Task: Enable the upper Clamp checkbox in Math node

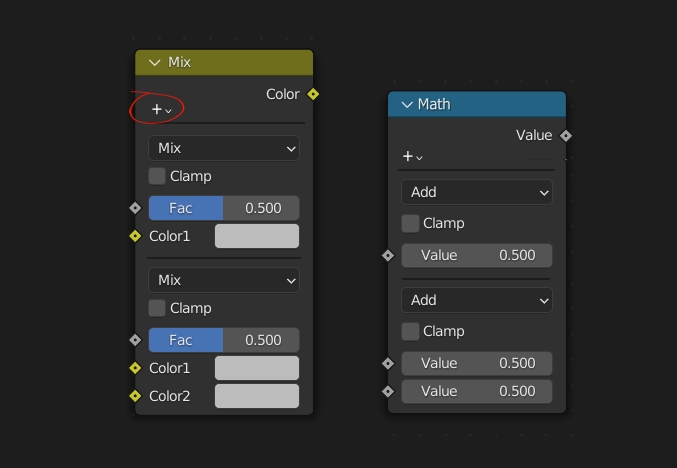Action: coord(410,224)
